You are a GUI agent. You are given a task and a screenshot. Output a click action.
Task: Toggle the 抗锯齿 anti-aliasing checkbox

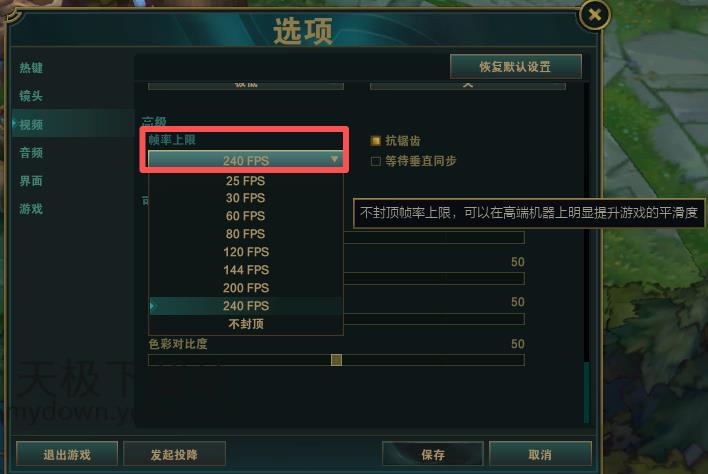(x=375, y=141)
